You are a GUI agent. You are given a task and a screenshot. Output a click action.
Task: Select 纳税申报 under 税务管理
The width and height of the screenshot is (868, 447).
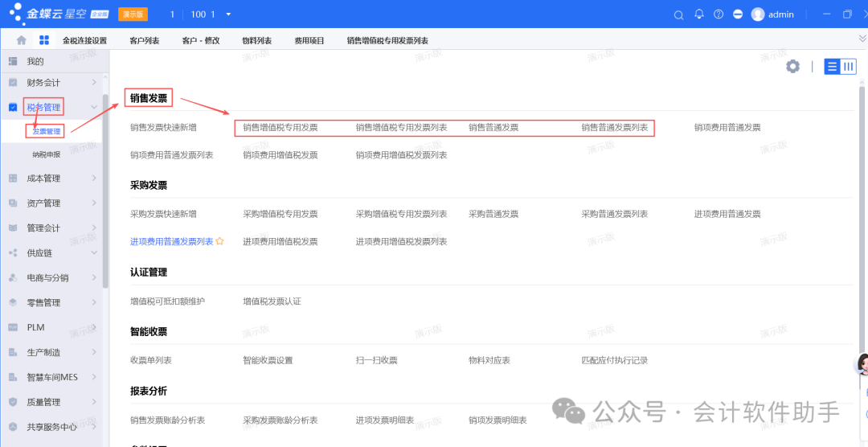tap(47, 154)
